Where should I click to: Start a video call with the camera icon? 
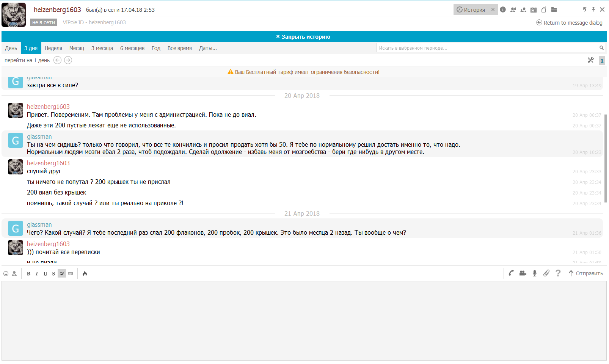click(523, 273)
